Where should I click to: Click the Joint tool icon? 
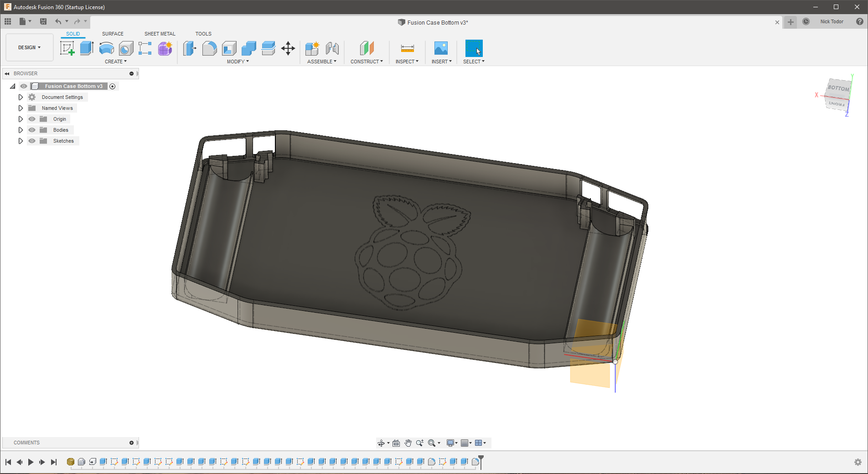coord(332,48)
